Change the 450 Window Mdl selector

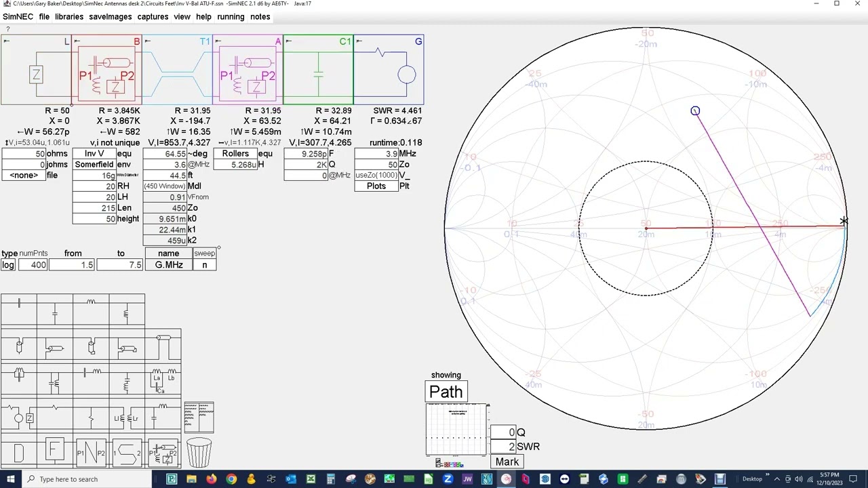[165, 186]
